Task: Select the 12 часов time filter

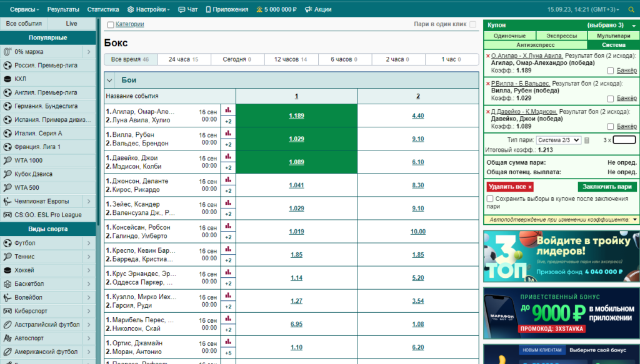Action: pos(290,59)
